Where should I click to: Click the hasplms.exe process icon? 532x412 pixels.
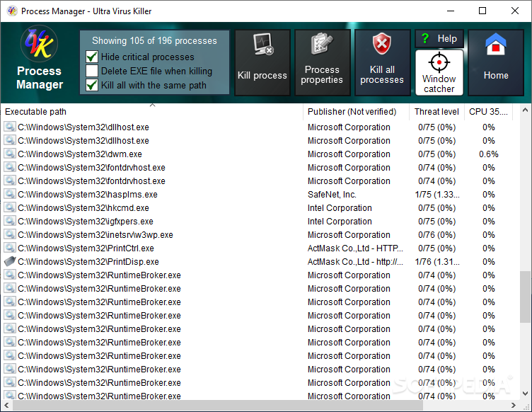point(10,194)
